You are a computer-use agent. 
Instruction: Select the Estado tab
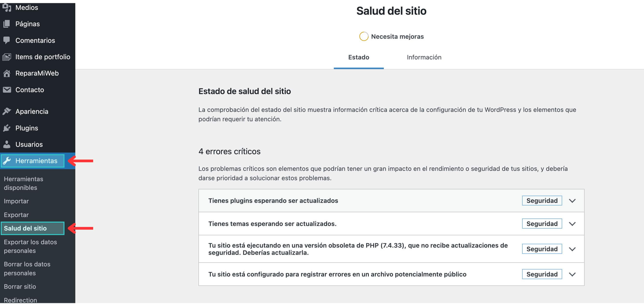click(358, 57)
